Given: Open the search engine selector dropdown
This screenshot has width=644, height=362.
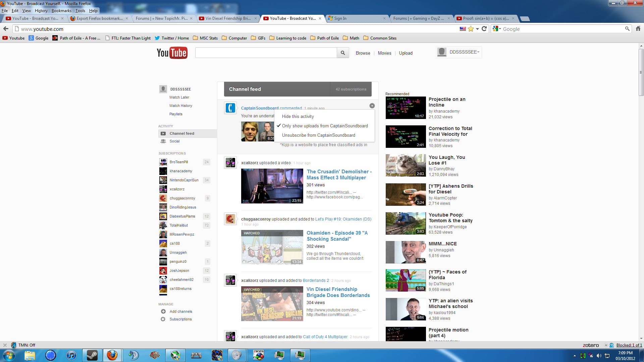Looking at the screenshot, I should pyautogui.click(x=496, y=29).
